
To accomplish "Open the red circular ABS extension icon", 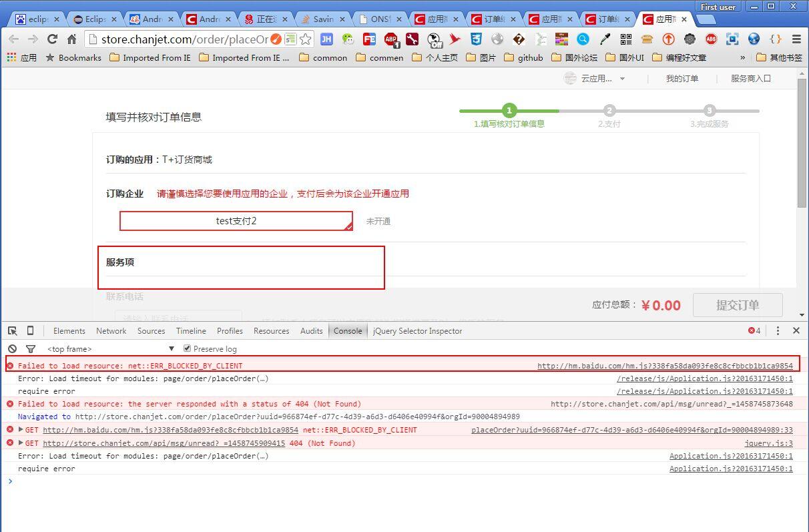I will (711, 39).
